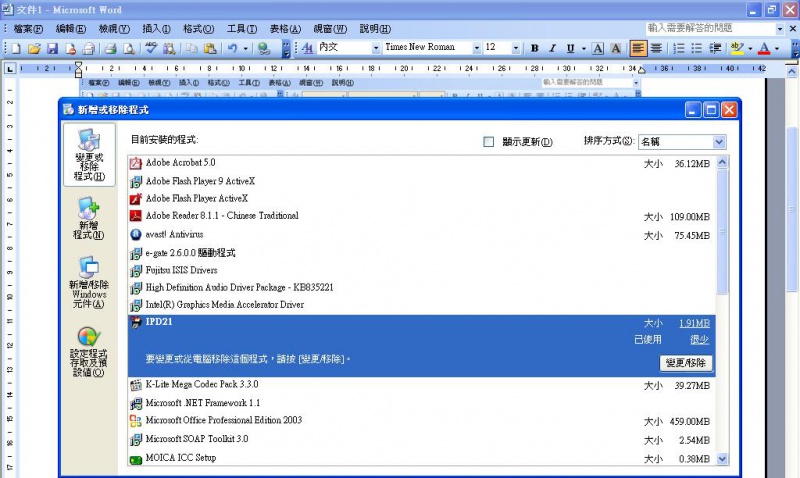Image resolution: width=800 pixels, height=478 pixels.
Task: Click the 變更/移除 button for IPD21
Action: click(686, 363)
